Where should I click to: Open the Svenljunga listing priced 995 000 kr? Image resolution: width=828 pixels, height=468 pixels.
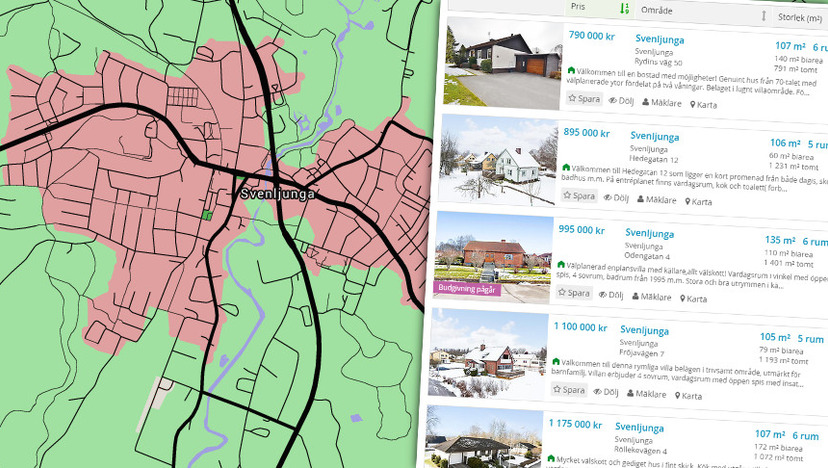[x=650, y=233]
